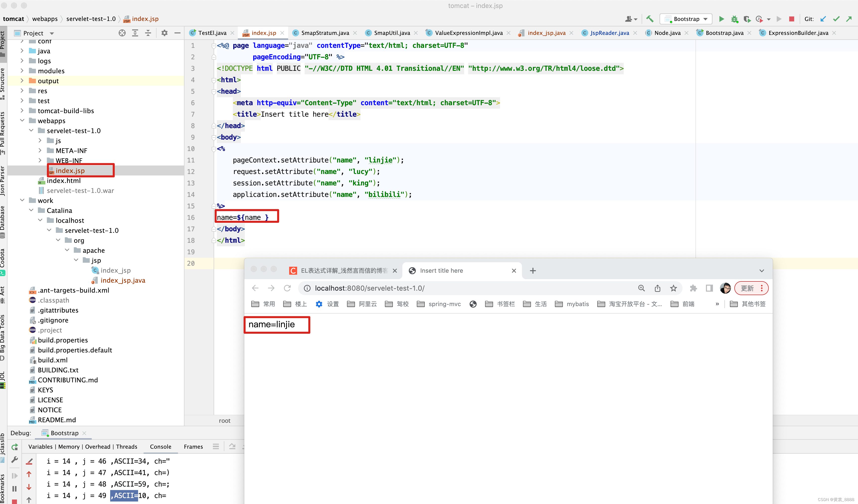Open spring-mvc bookmark folder
This screenshot has width=858, height=504.
(438, 304)
